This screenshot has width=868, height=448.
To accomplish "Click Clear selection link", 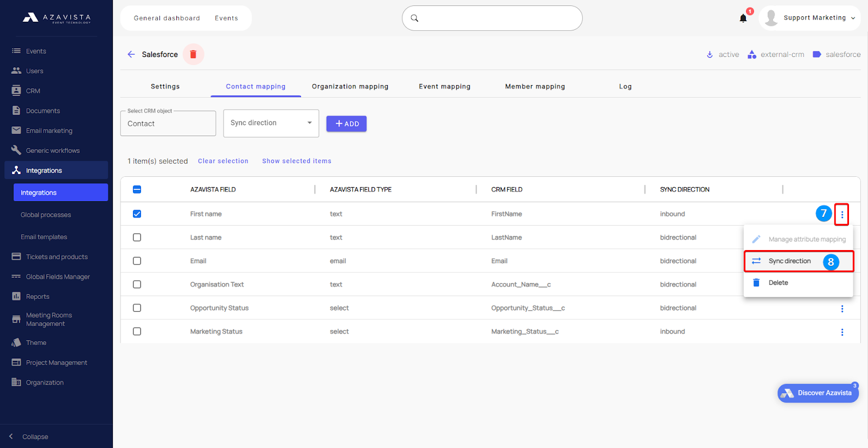I will [223, 161].
